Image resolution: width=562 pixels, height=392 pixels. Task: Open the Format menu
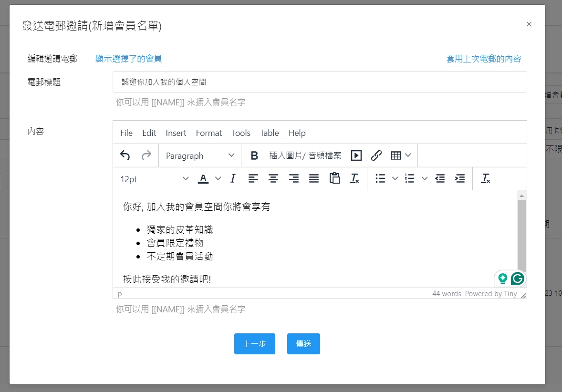point(209,133)
